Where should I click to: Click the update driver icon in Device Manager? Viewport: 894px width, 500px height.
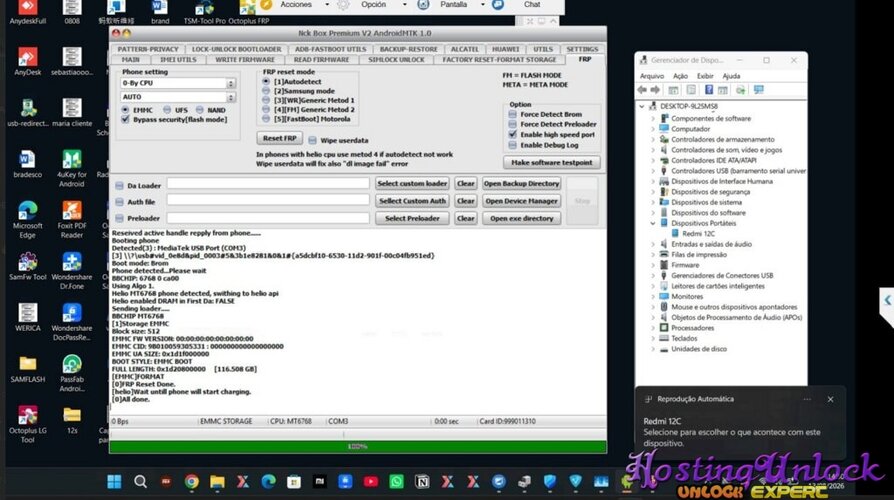click(740, 90)
